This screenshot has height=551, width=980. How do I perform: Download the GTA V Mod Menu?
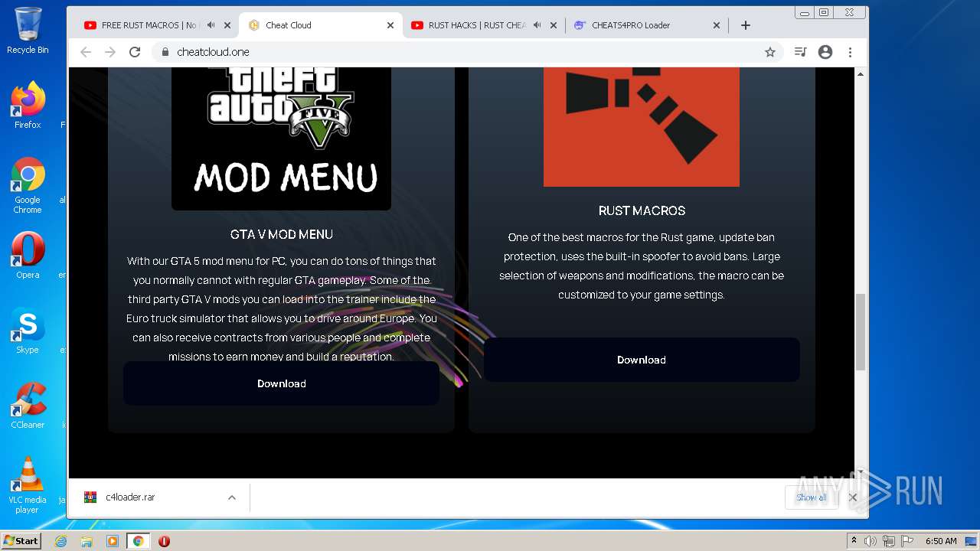[x=281, y=383]
